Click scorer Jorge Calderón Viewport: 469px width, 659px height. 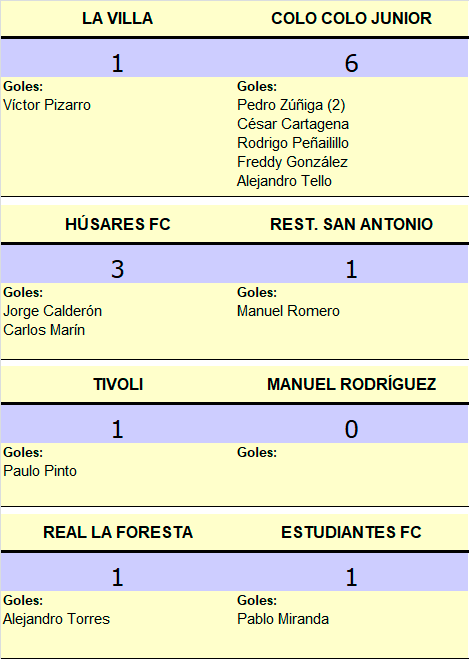pyautogui.click(x=53, y=311)
